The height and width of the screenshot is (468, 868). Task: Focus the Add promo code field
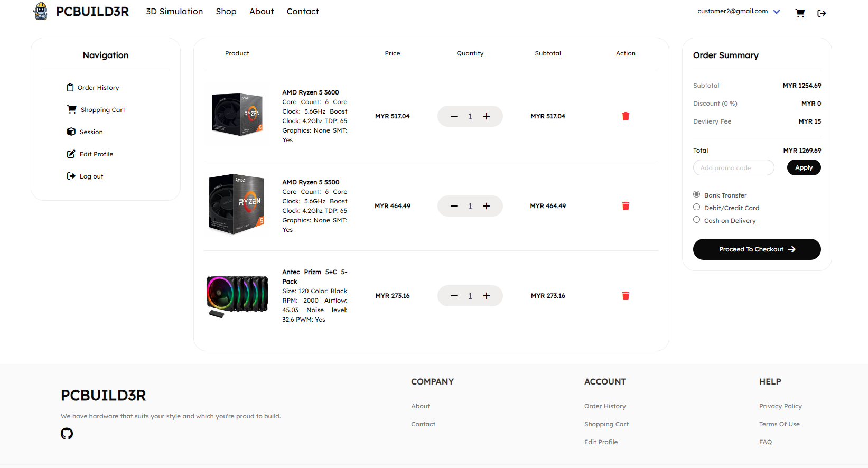734,167
